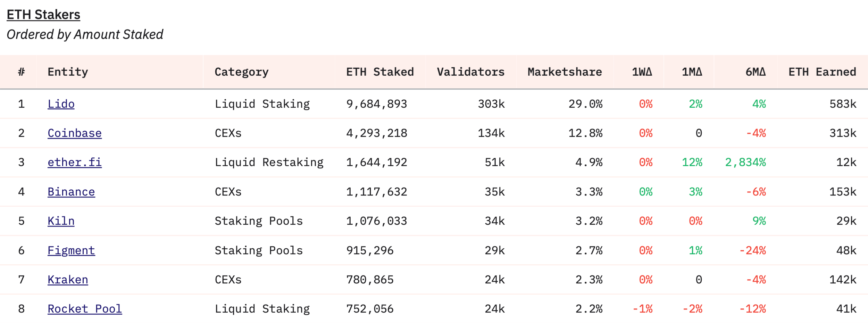
Task: Open the Rocket Pool entity link
Action: [85, 309]
